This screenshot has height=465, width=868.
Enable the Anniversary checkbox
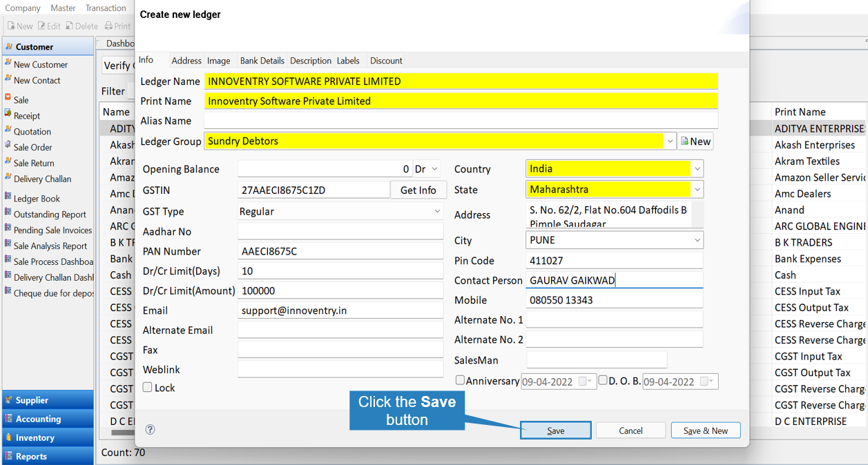pos(460,380)
